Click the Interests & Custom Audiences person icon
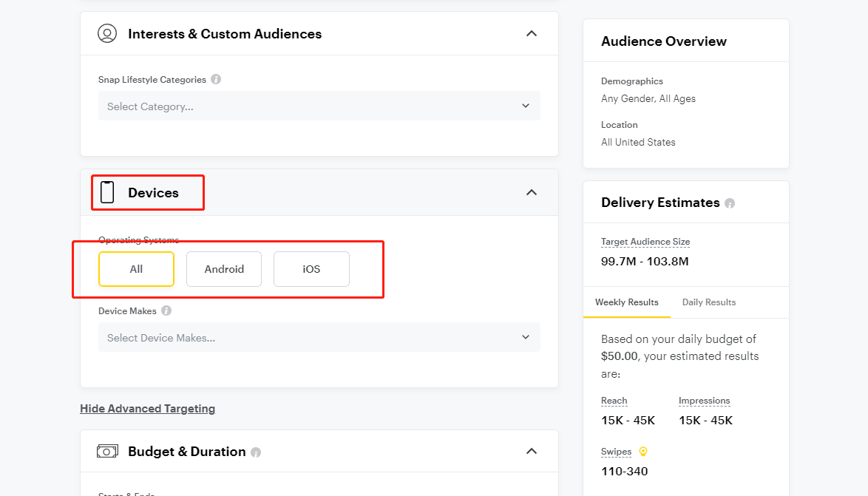The image size is (868, 496). [107, 34]
